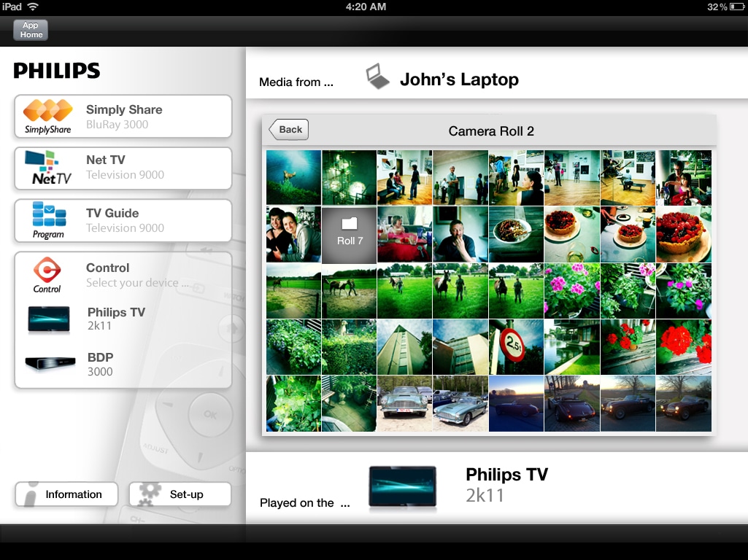Open the red 2.5t road sign photo

(516, 347)
